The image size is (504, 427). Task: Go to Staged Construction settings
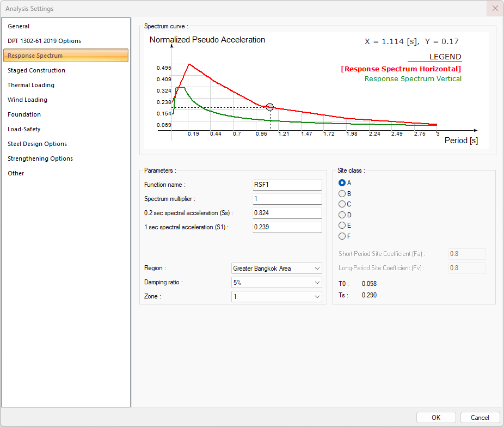tap(36, 70)
